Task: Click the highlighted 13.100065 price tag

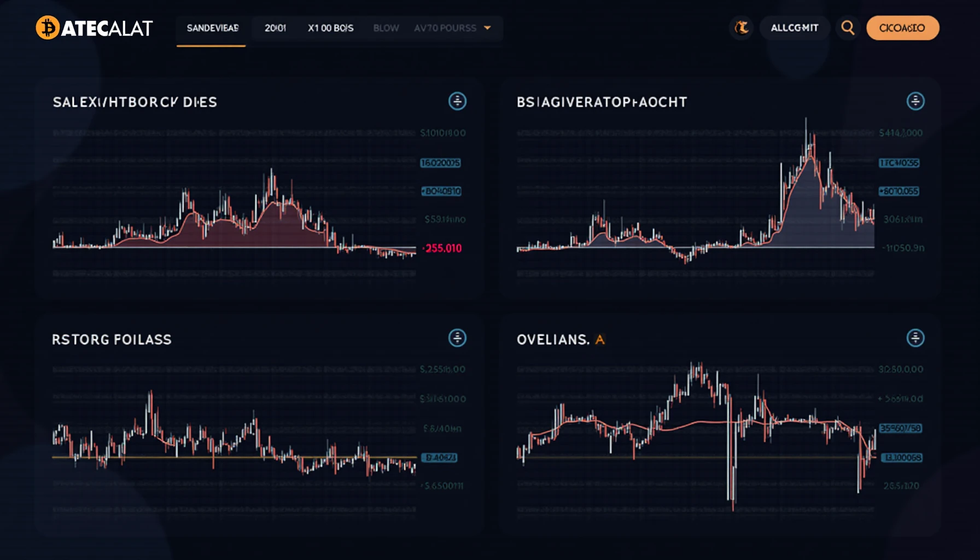Action: 902,457
